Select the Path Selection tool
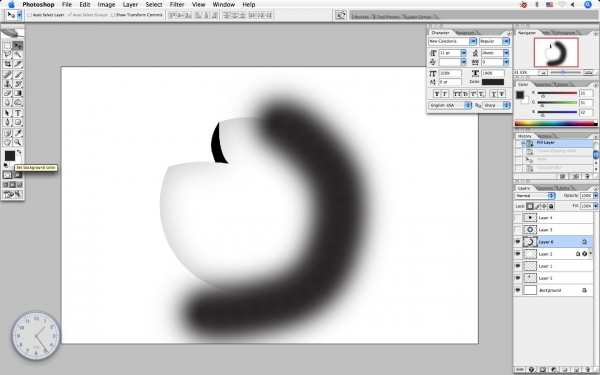 click(7, 113)
